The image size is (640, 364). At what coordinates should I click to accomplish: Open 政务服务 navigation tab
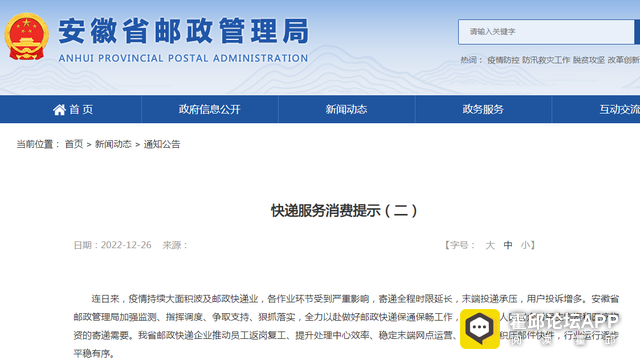point(483,109)
